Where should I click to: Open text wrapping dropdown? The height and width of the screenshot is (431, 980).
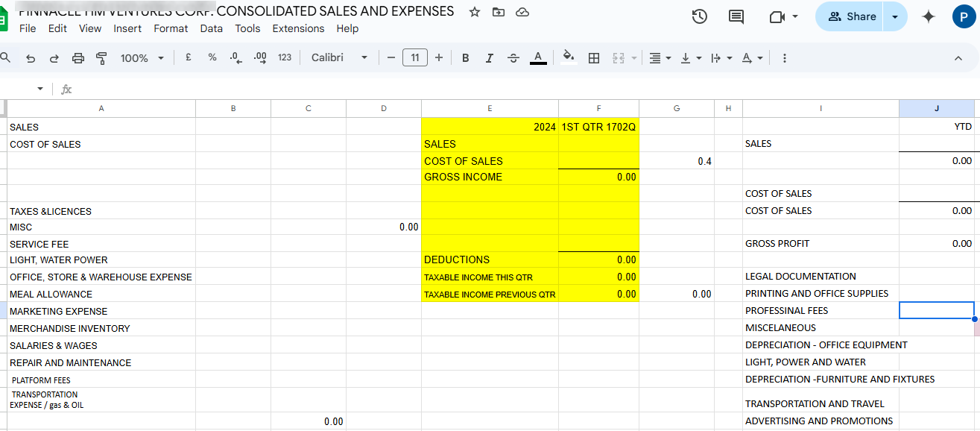(721, 58)
